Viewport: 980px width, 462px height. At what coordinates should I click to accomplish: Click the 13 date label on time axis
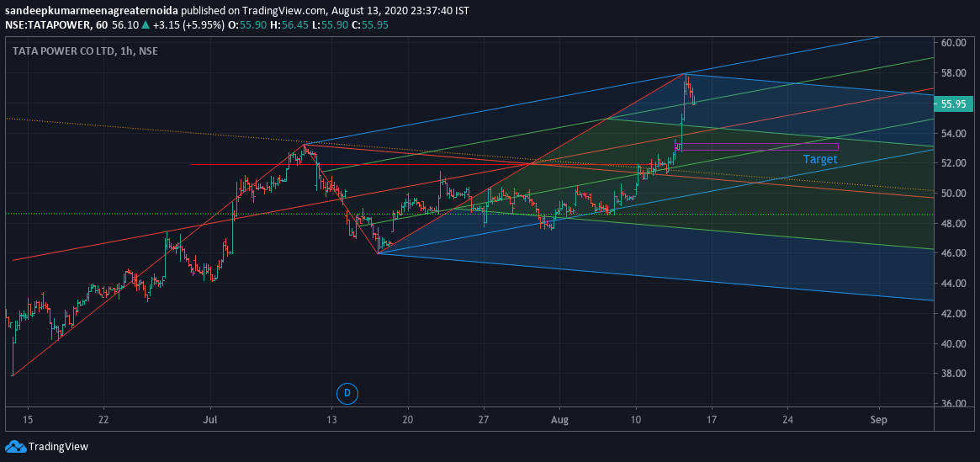[331, 417]
